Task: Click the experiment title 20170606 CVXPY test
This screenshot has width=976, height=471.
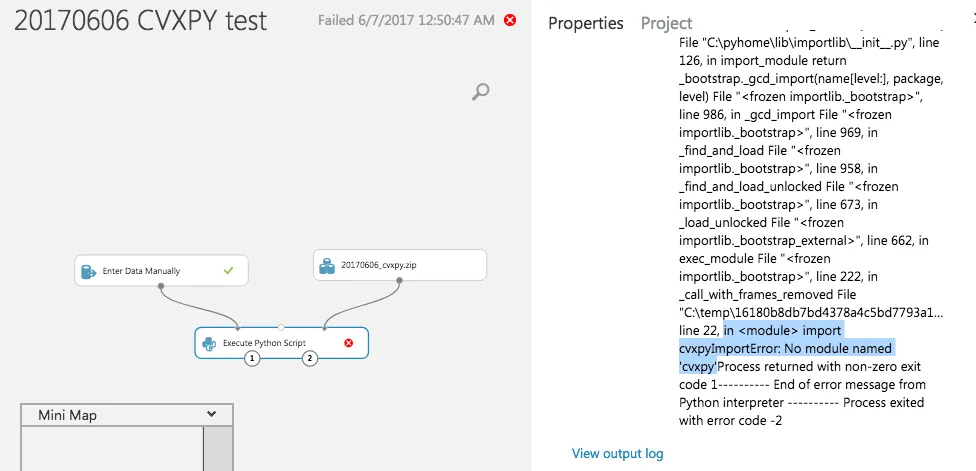Action: (x=140, y=21)
